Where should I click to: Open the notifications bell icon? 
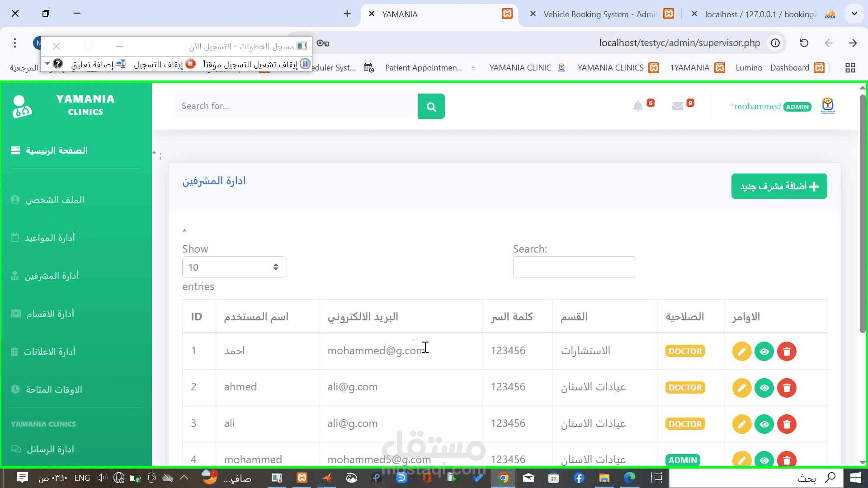pos(637,107)
